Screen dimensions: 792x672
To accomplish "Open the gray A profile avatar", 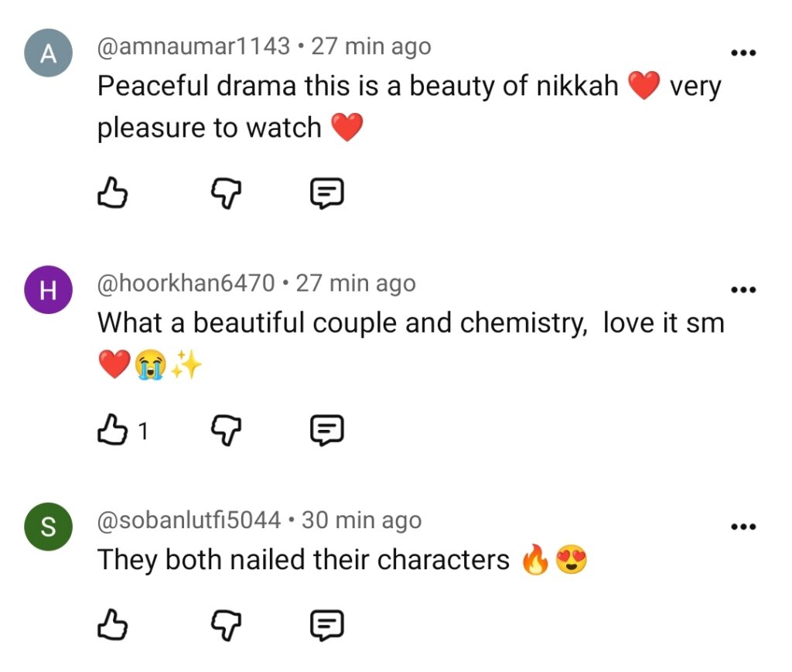I will point(49,53).
